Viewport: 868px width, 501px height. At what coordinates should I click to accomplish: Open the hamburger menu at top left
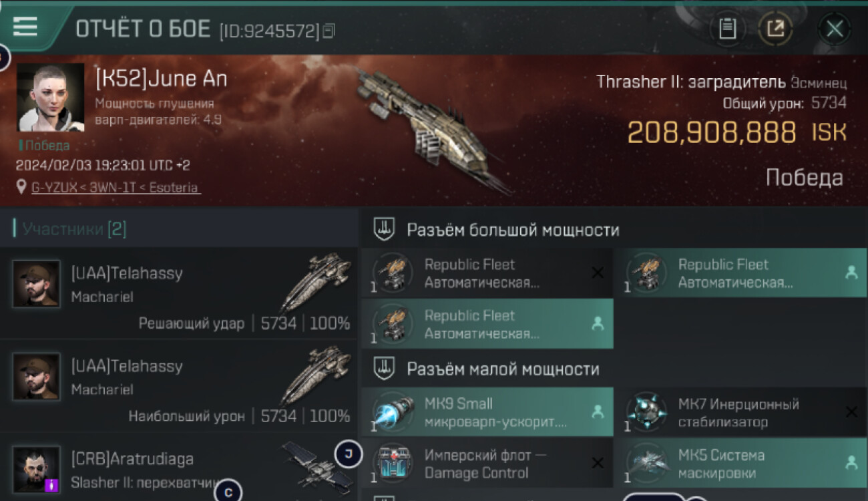coord(25,26)
